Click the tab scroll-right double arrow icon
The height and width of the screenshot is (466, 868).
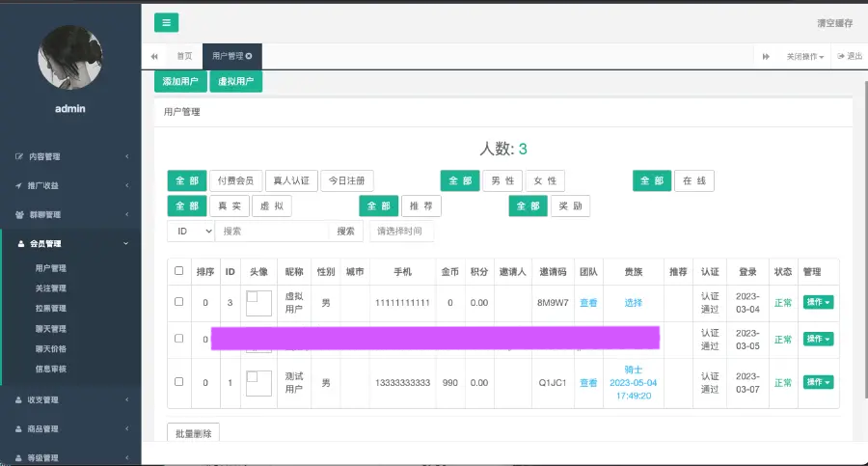coord(766,57)
